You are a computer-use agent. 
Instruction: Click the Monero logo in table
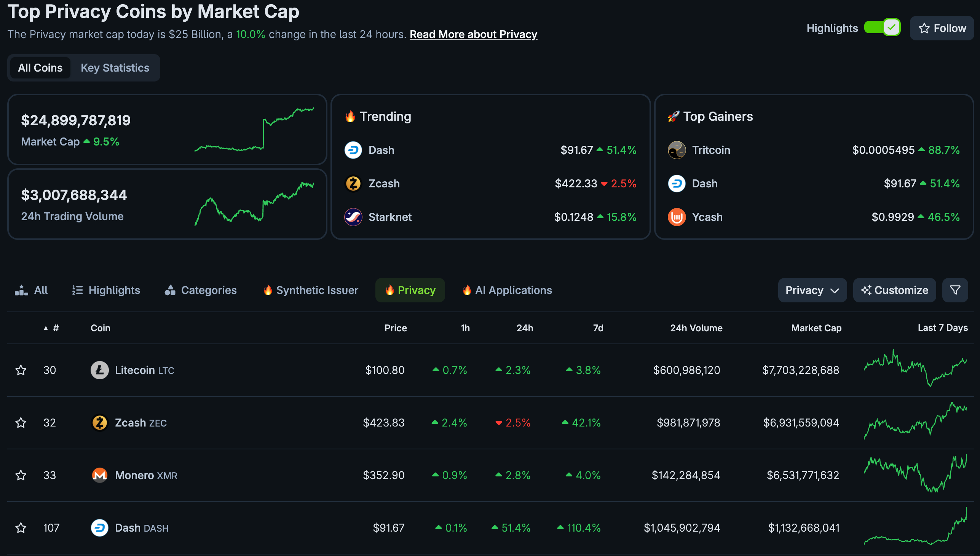click(100, 475)
